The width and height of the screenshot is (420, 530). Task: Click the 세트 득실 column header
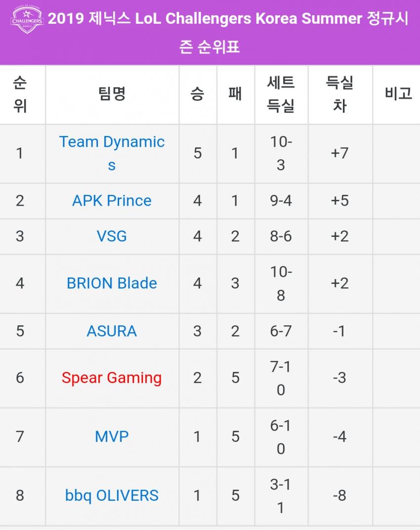(x=281, y=94)
